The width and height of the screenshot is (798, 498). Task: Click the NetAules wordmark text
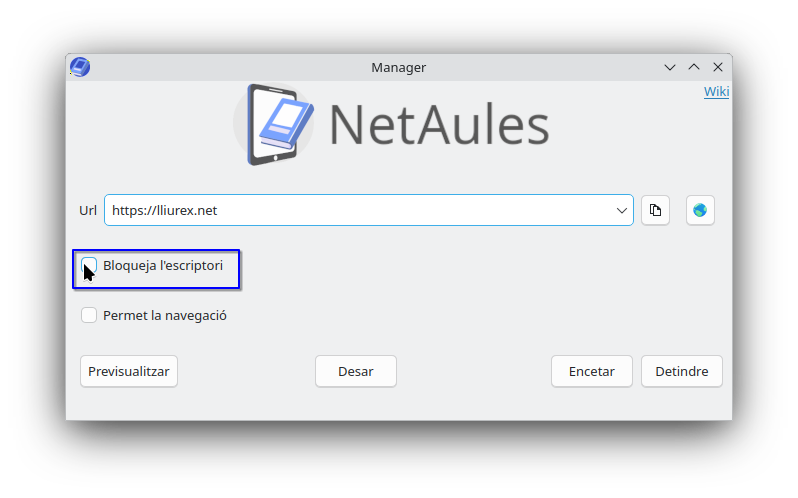(439, 124)
